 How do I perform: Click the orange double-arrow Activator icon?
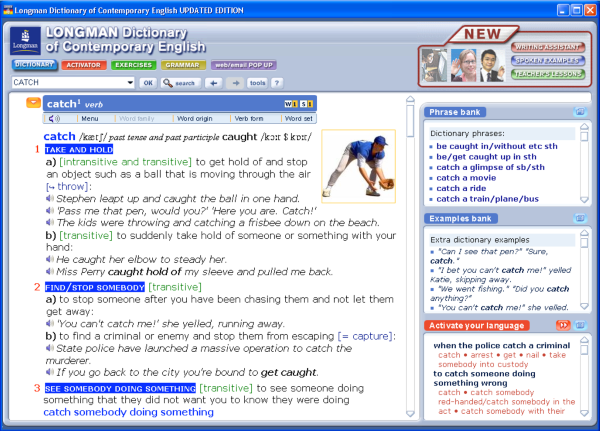tap(563, 325)
